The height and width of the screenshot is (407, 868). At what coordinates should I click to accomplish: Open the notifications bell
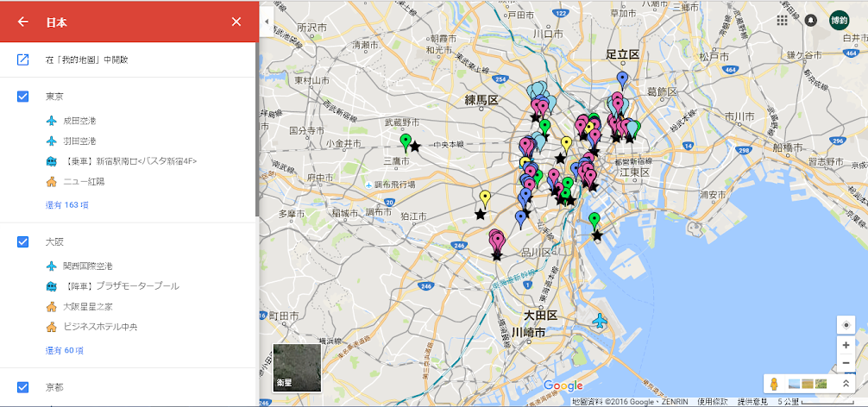pos(810,21)
